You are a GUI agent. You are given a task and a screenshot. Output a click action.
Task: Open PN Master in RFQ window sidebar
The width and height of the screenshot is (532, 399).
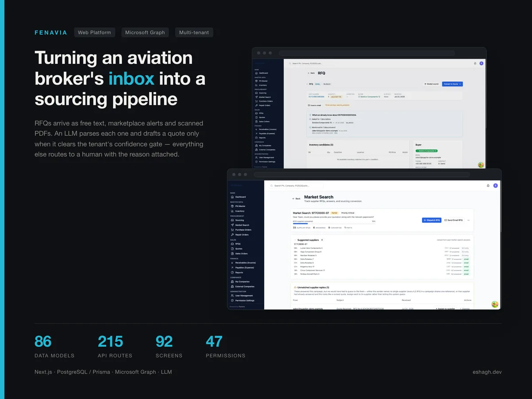click(x=263, y=81)
